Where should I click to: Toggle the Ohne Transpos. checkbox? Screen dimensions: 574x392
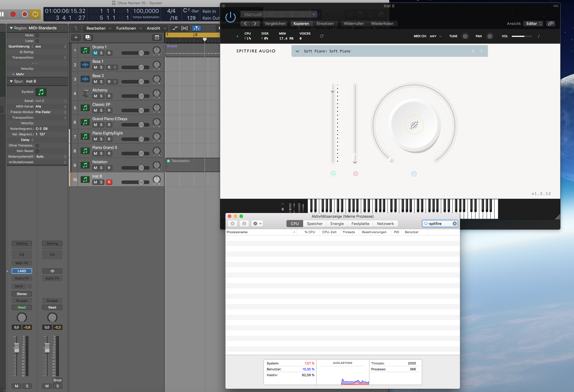click(37, 145)
